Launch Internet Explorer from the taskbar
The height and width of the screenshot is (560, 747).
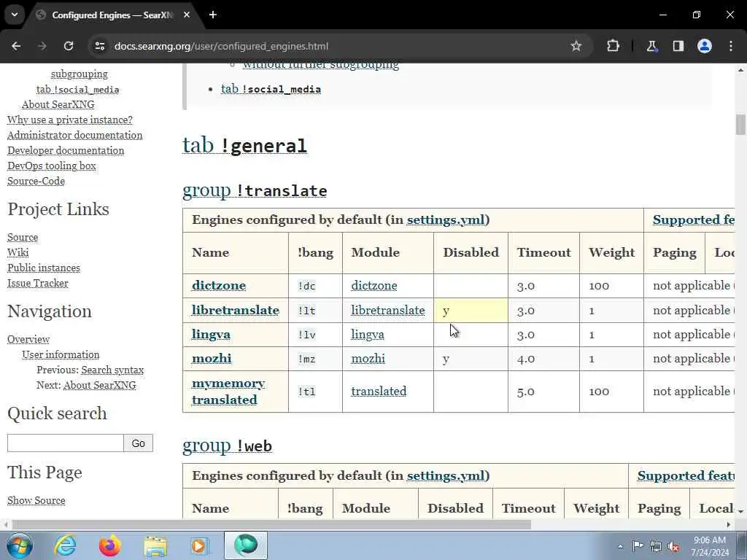click(x=65, y=545)
